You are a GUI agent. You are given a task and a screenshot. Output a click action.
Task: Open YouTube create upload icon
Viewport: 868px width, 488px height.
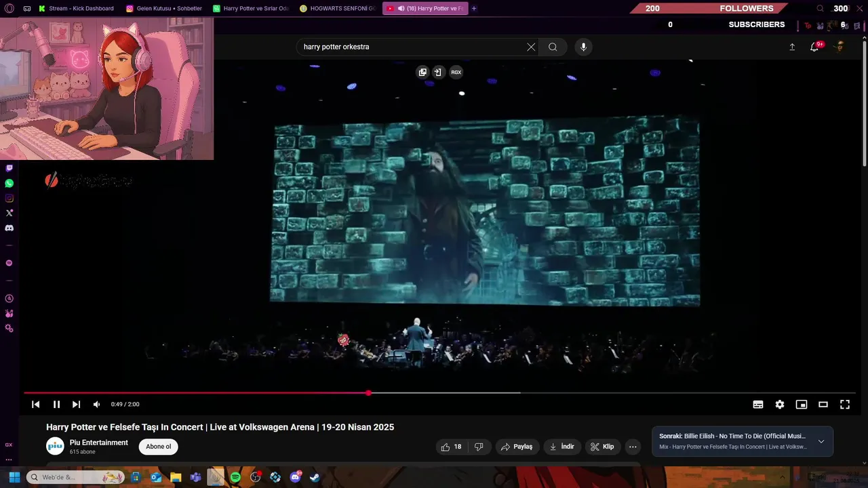[x=792, y=47]
